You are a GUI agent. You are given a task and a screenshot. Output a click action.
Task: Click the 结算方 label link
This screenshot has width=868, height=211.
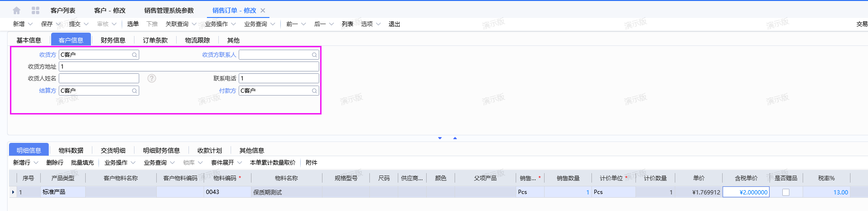[48, 91]
